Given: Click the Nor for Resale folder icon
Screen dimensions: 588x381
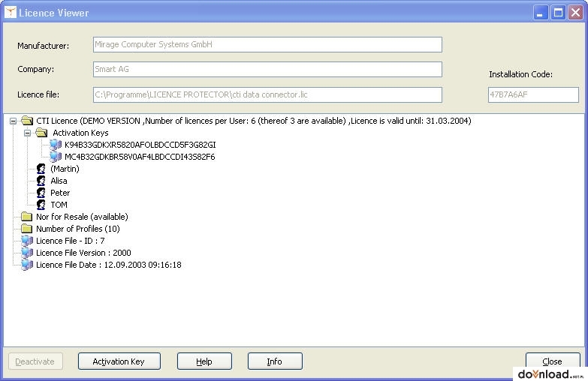Looking at the screenshot, I should click(x=26, y=217).
